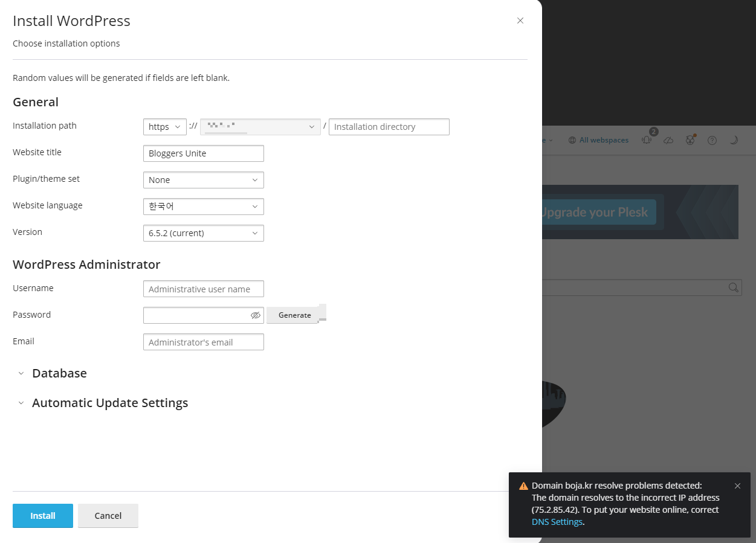This screenshot has width=756, height=543.
Task: Click the Cancel button
Action: [x=108, y=516]
